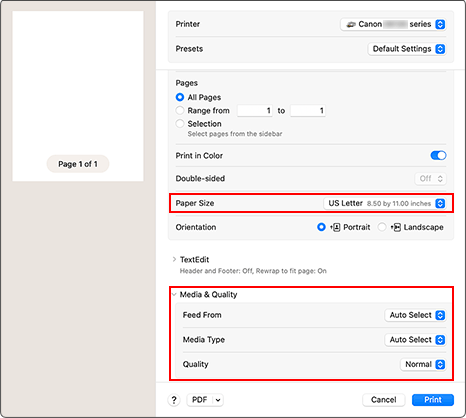Open the Printer selection popup
This screenshot has width=466, height=418.
click(x=393, y=24)
